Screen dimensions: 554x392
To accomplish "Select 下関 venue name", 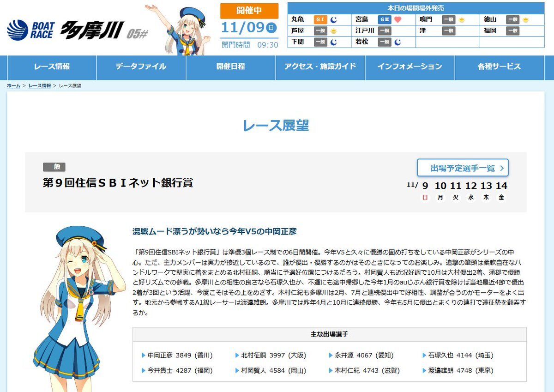I will (298, 42).
